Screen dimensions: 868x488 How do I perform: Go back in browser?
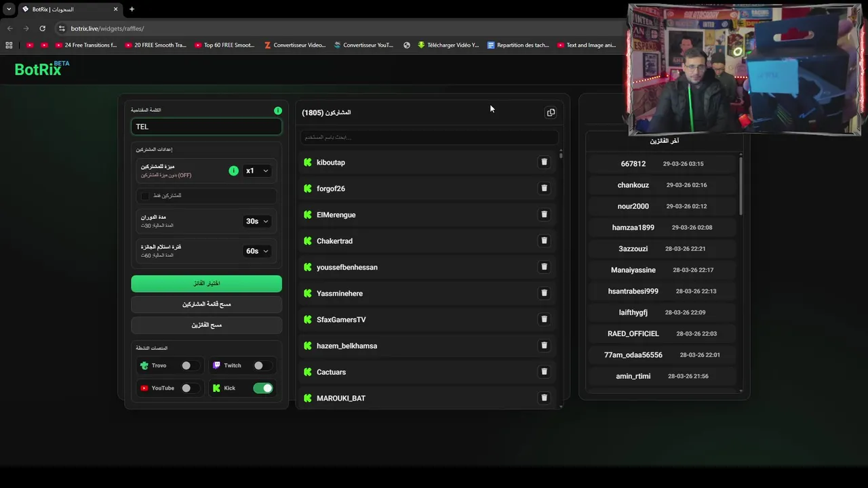click(x=9, y=28)
